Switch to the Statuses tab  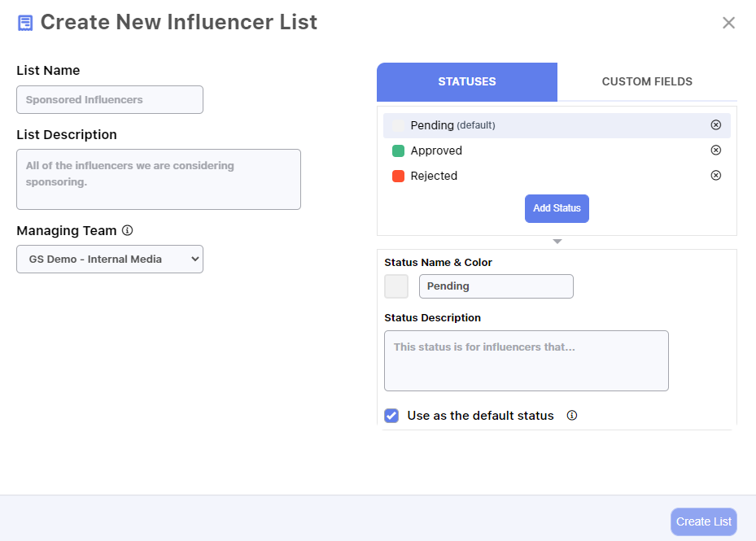[x=467, y=82]
